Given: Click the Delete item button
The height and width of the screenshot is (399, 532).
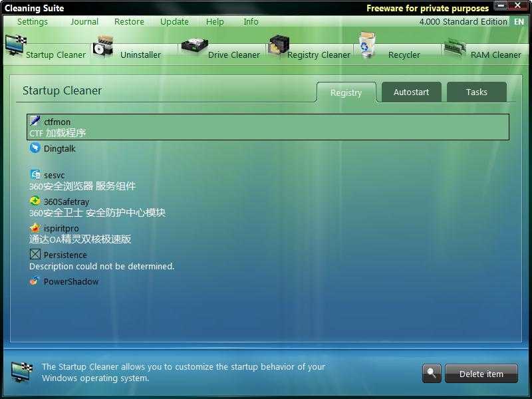Looking at the screenshot, I should click(481, 373).
